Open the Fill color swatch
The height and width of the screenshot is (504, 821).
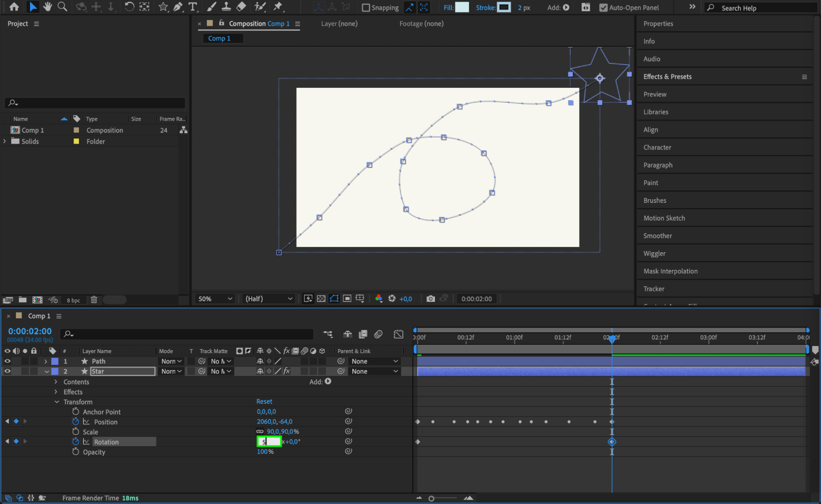point(462,7)
